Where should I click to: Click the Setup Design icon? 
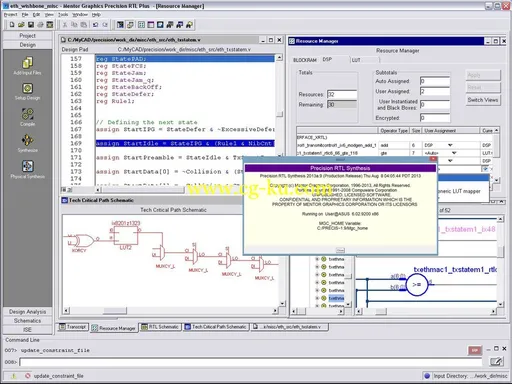[x=27, y=88]
